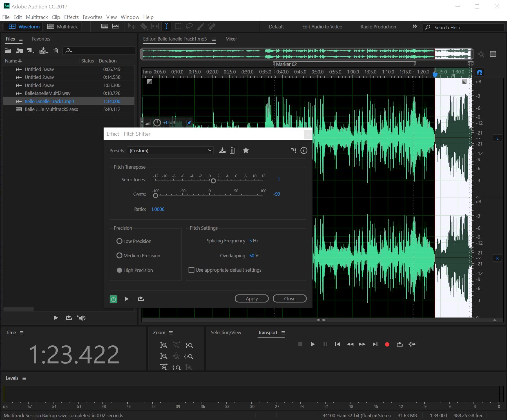Click the import file icon in Files panel
The height and width of the screenshot is (420, 507).
(19, 51)
